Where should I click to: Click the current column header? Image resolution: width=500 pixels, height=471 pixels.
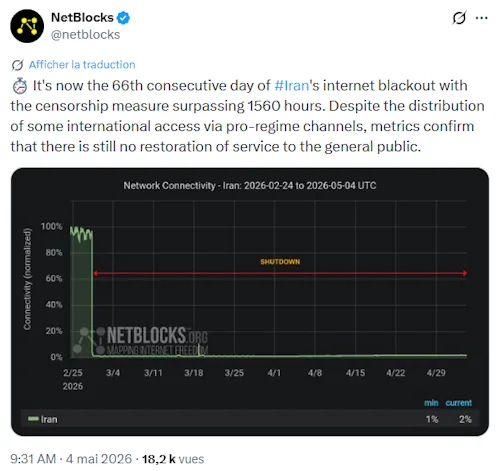click(x=458, y=403)
